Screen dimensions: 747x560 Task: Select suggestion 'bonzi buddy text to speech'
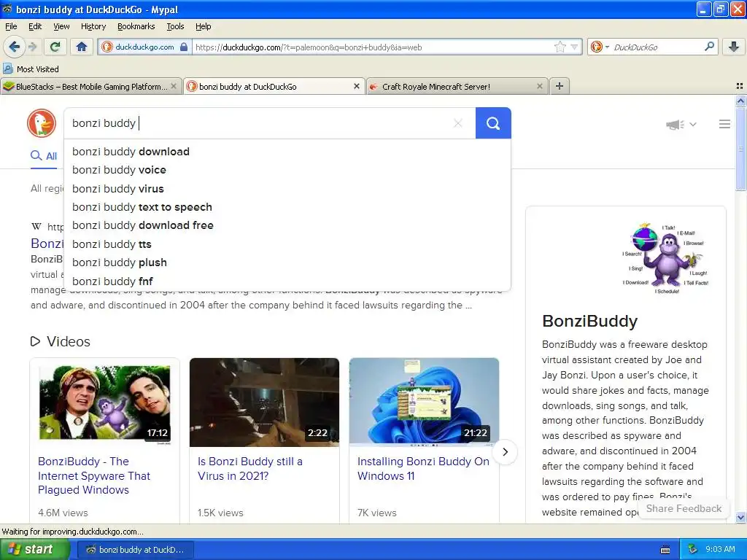(287, 207)
